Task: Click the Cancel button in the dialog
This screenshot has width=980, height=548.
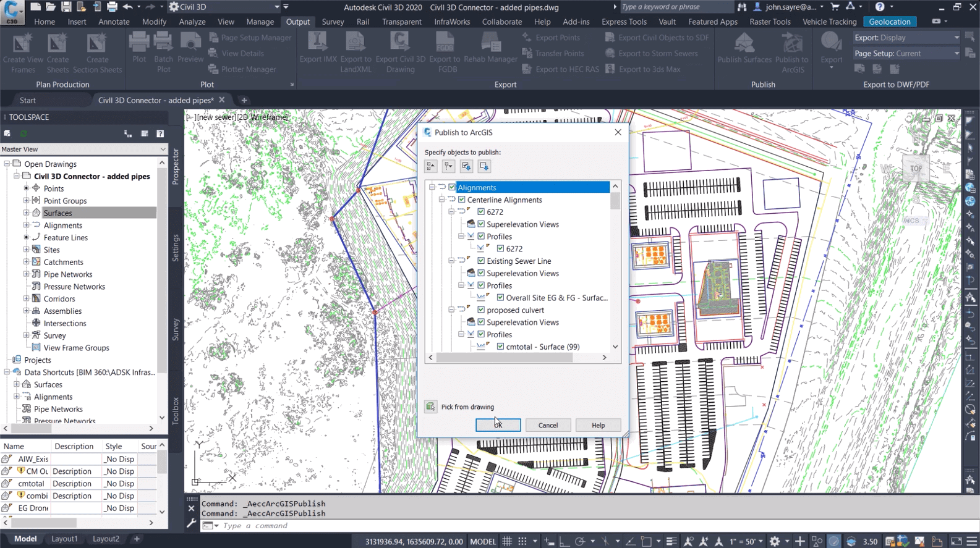Action: coord(548,425)
